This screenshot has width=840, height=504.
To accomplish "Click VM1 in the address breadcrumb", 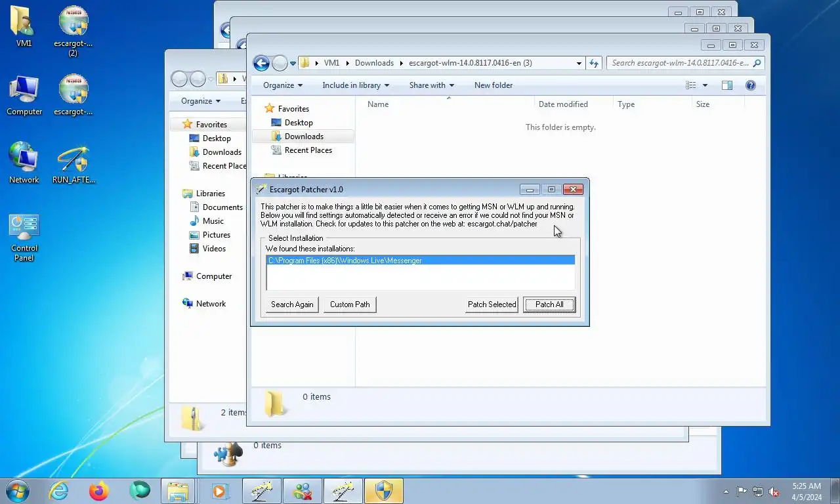I will (x=332, y=63).
